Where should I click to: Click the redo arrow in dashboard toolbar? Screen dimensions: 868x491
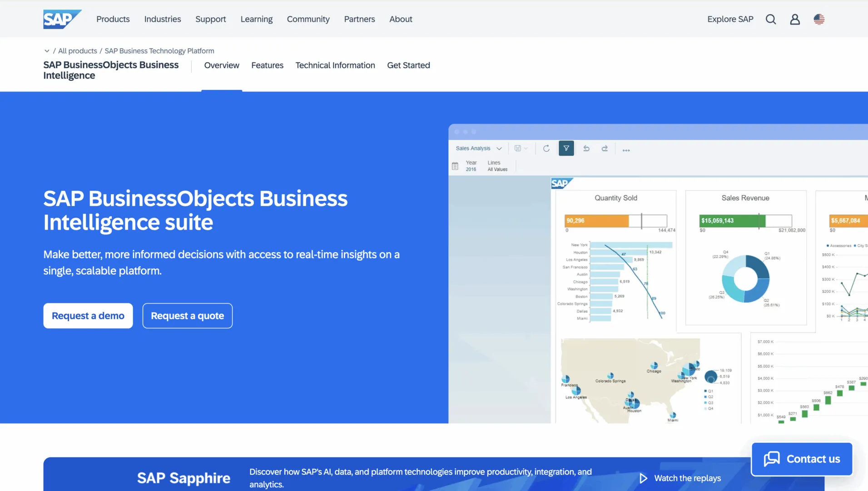(605, 148)
